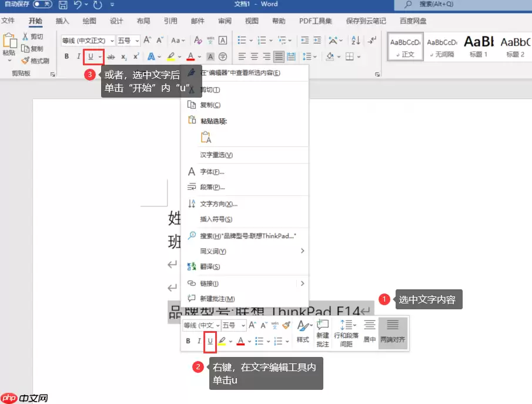
Task: Toggle Underline in the ribbon
Action: [x=91, y=56]
